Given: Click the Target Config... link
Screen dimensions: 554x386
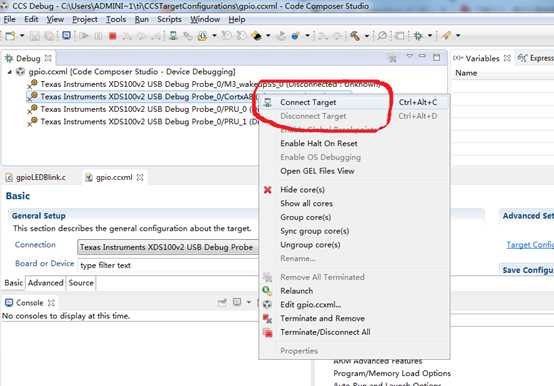Looking at the screenshot, I should [x=530, y=245].
